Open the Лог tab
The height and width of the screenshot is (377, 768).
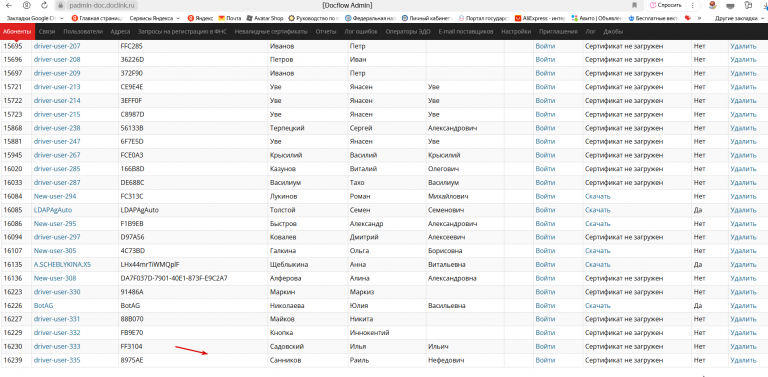pos(591,31)
